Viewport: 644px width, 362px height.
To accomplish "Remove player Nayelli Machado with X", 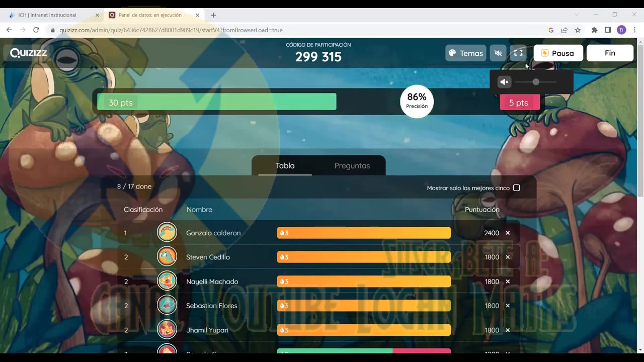I will (x=508, y=282).
